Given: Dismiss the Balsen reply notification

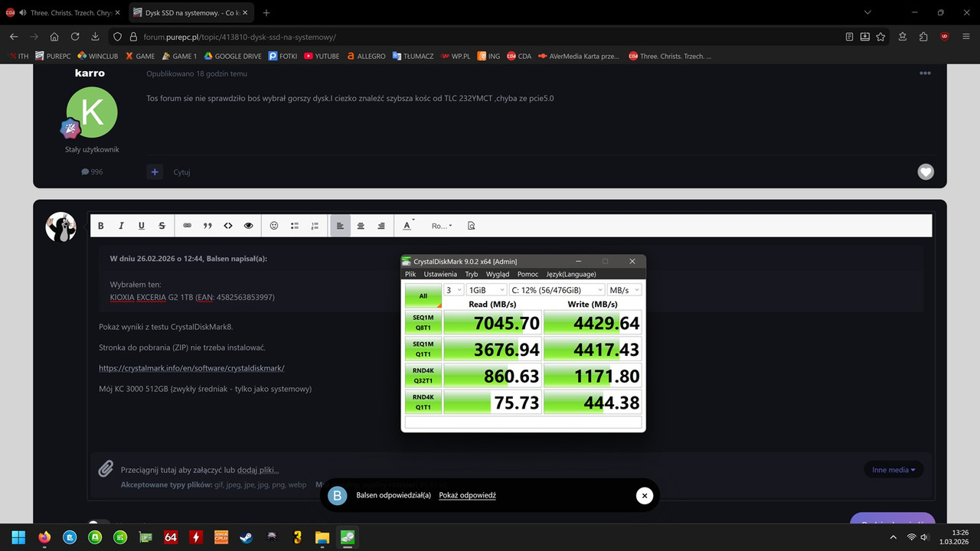Looking at the screenshot, I should point(645,496).
